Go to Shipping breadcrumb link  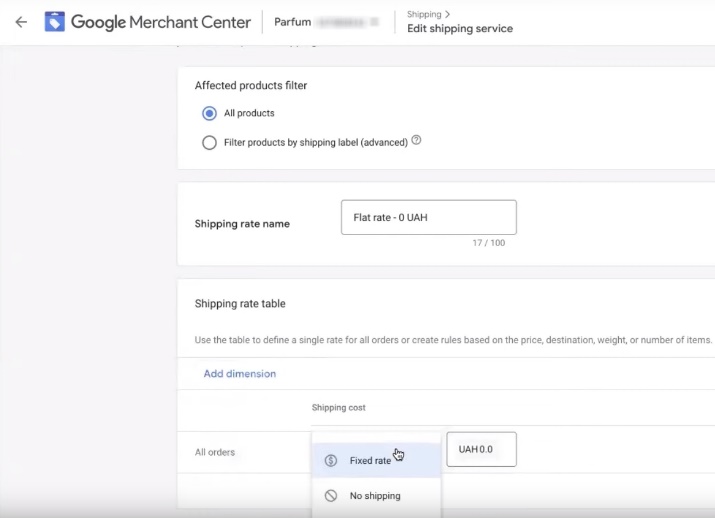423,14
